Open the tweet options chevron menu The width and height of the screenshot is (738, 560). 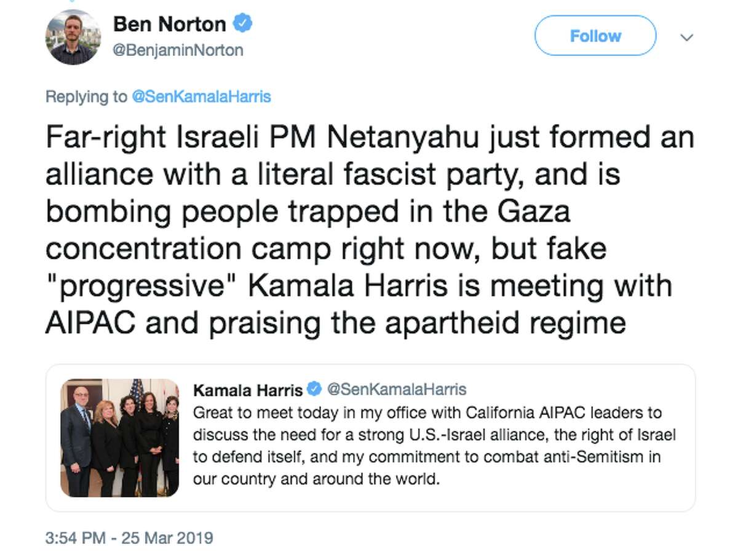click(687, 37)
